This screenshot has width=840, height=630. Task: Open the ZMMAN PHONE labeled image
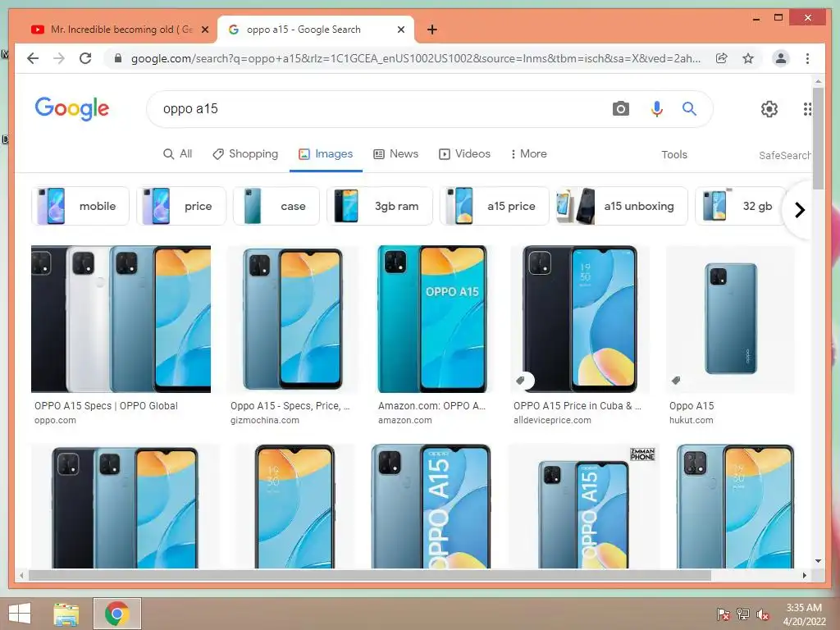click(x=583, y=506)
